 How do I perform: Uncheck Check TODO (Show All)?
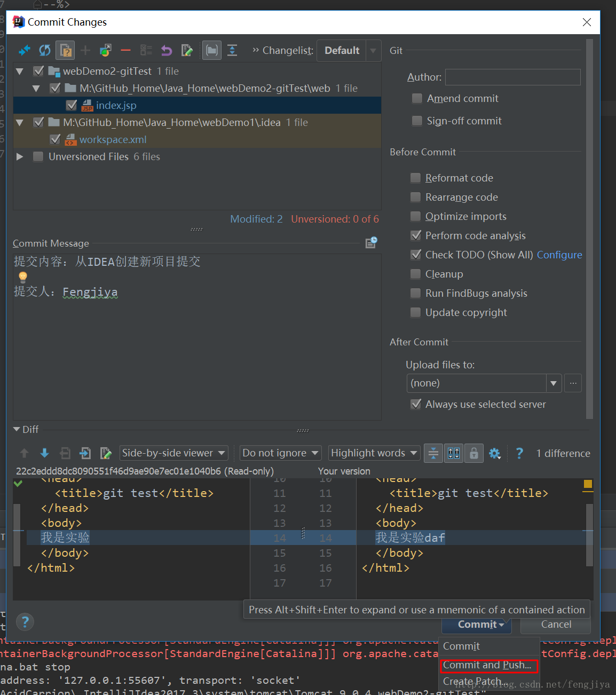(x=415, y=255)
